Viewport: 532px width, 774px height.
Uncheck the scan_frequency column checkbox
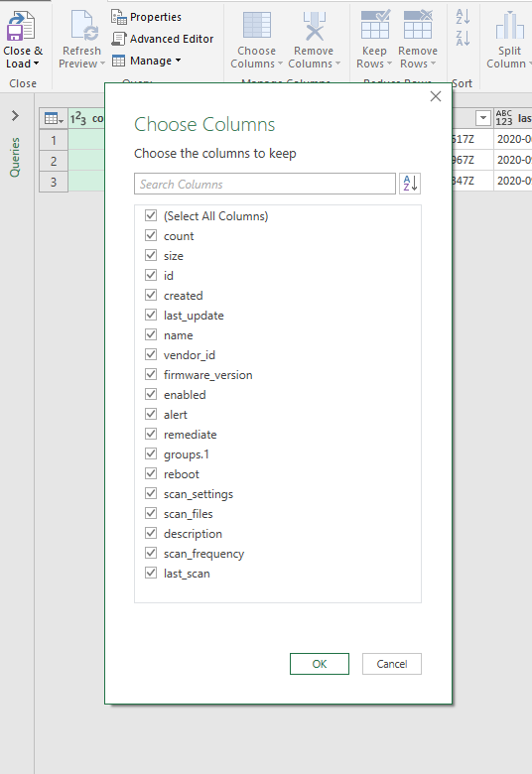151,554
